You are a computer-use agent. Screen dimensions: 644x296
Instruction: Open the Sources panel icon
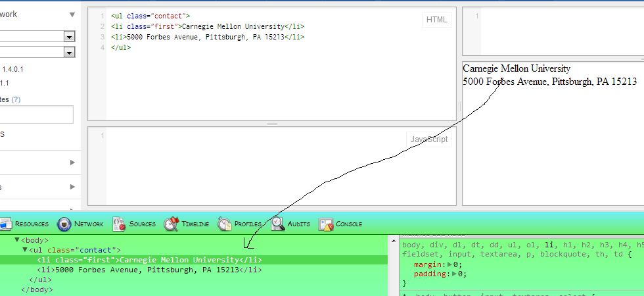pos(119,224)
